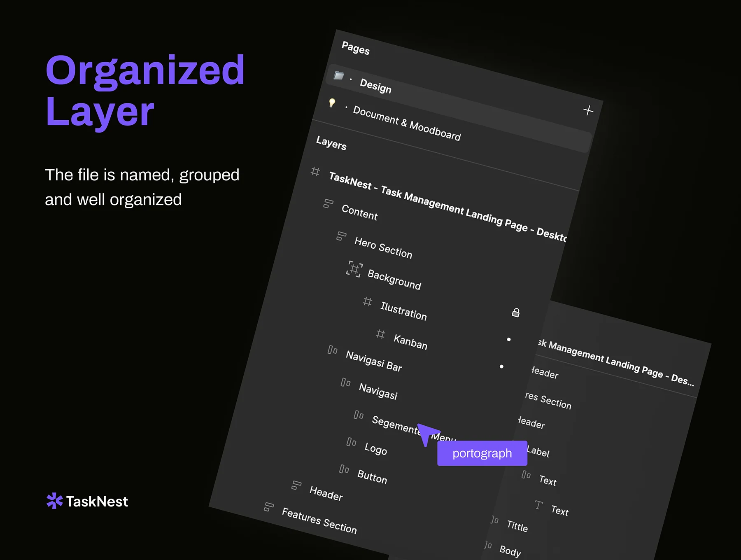The width and height of the screenshot is (741, 560).
Task: Click the dot indicator on Navigasi Bar row
Action: 501,366
